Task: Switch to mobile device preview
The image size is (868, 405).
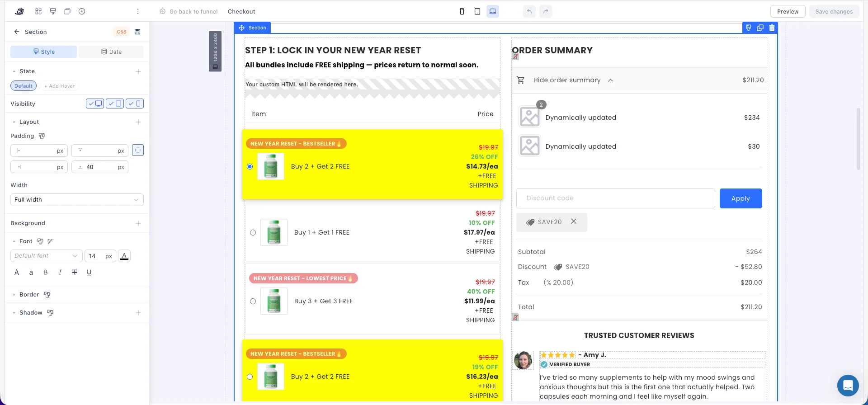Action: tap(462, 11)
